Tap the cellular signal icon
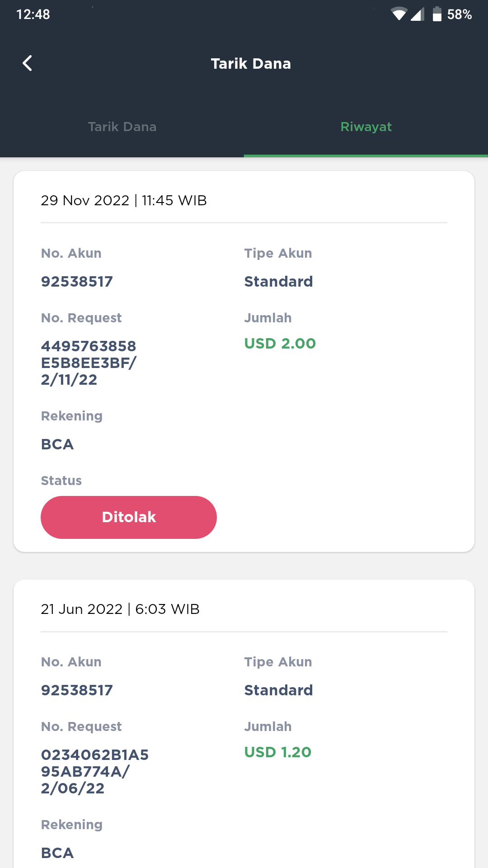Screen dimensions: 488x868 [x=418, y=14]
